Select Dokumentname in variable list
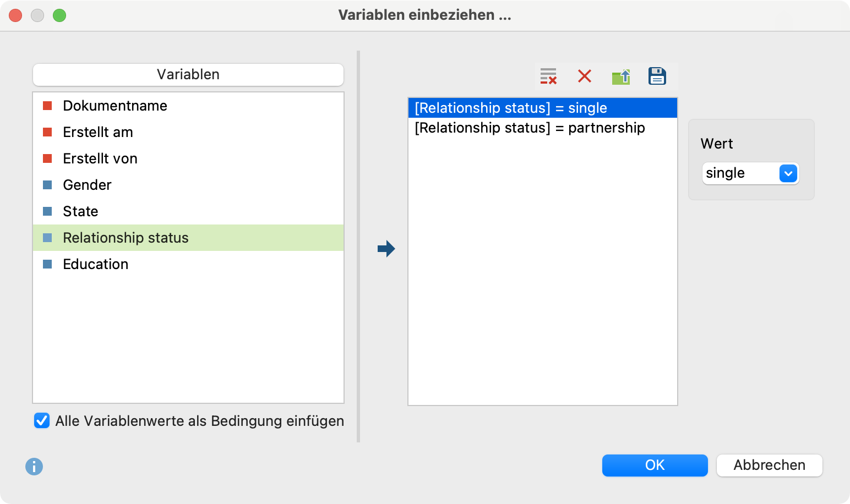 point(188,106)
